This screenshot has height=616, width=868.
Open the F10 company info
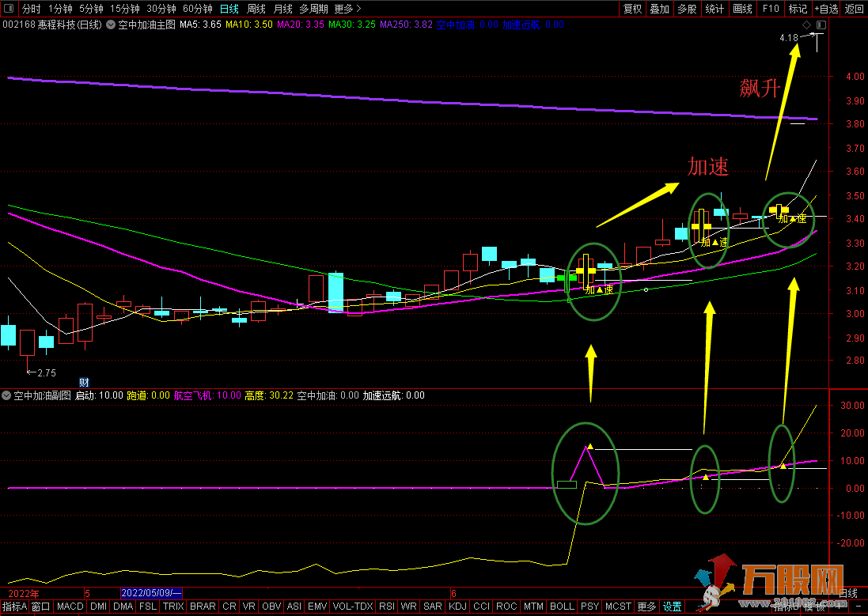coord(771,9)
